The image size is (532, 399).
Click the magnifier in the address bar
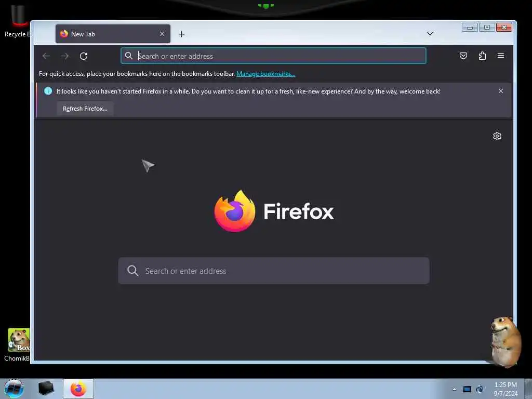pyautogui.click(x=129, y=56)
